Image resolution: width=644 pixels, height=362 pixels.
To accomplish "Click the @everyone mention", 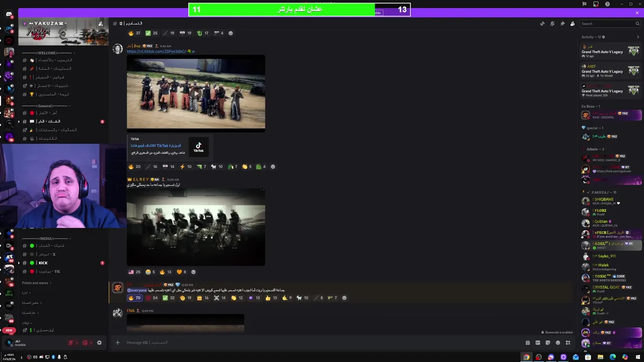I will tap(137, 291).
